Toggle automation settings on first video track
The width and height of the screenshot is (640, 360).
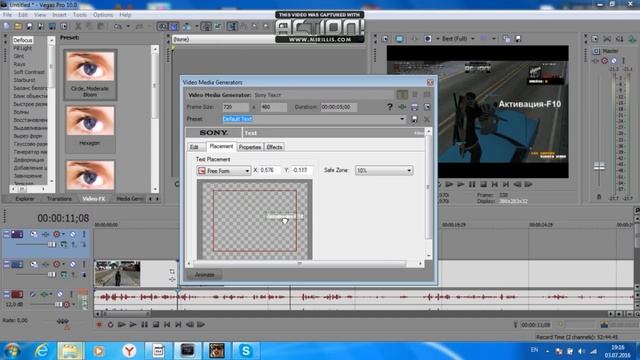(57, 234)
